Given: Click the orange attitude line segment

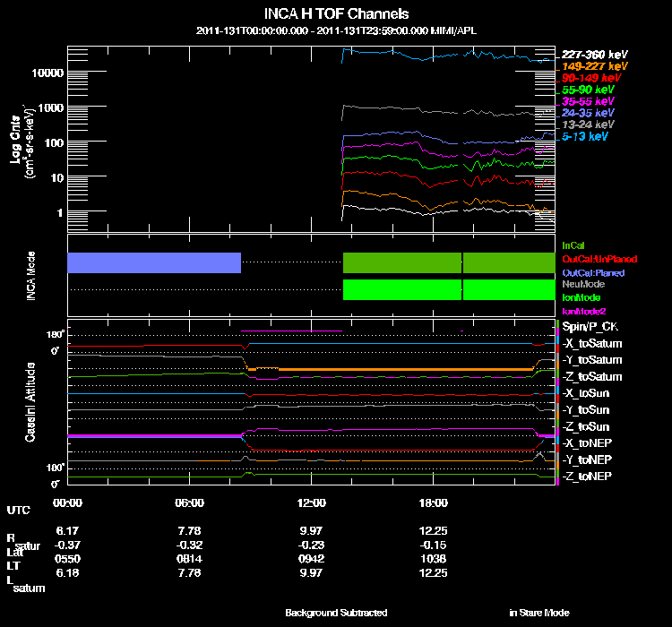Looking at the screenshot, I should (403, 369).
